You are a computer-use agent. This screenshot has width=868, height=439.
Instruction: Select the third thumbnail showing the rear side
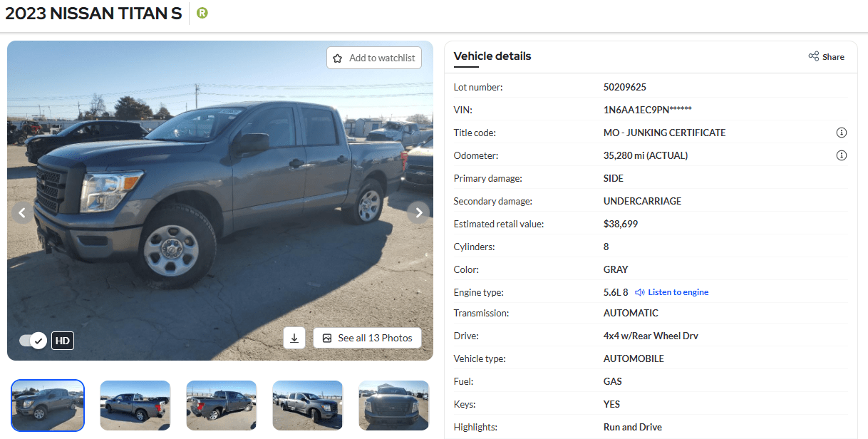(221, 406)
